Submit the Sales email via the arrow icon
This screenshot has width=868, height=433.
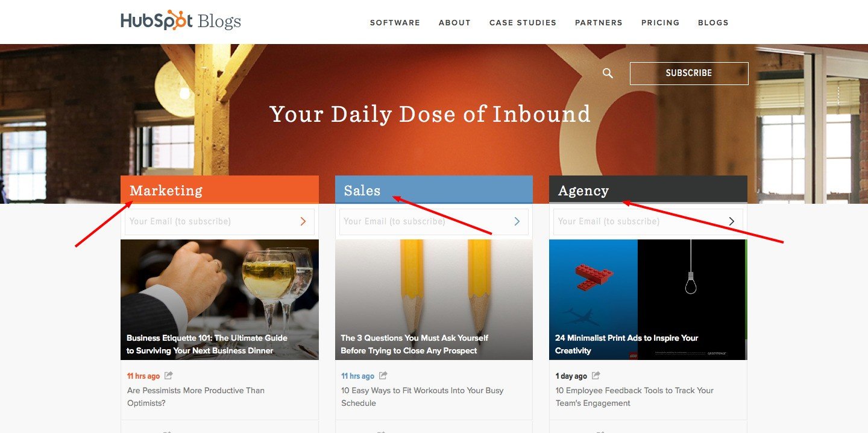[x=517, y=221]
